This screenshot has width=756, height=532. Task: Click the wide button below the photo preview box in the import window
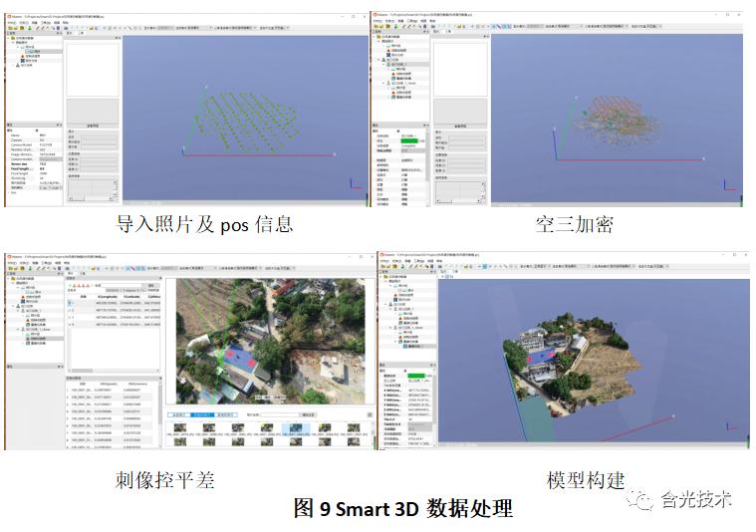tap(92, 127)
